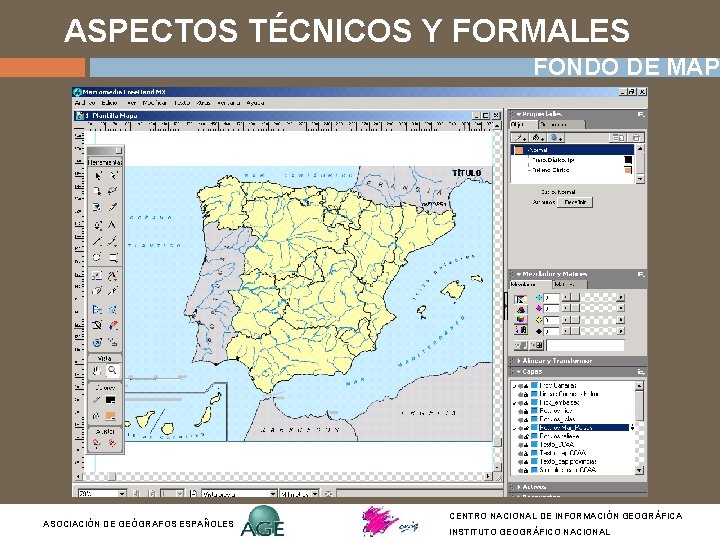Viewport: 720px width, 540px height.
Task: Open the Archivo menu
Action: coord(85,103)
